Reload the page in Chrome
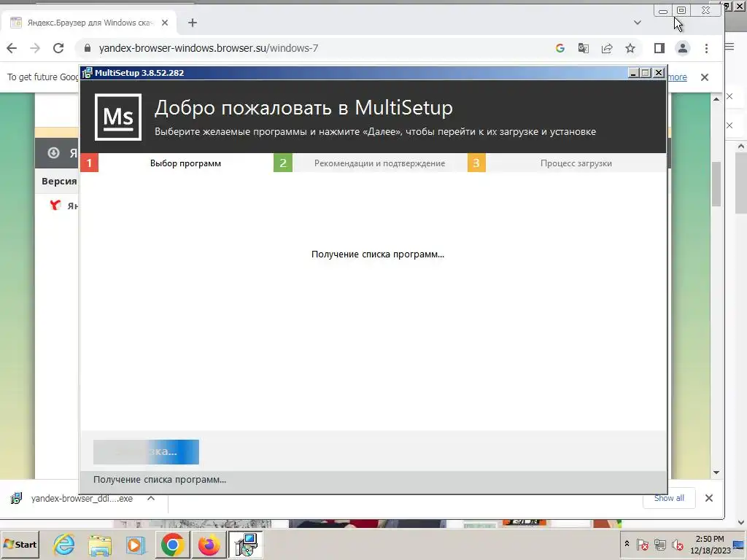 pos(58,48)
